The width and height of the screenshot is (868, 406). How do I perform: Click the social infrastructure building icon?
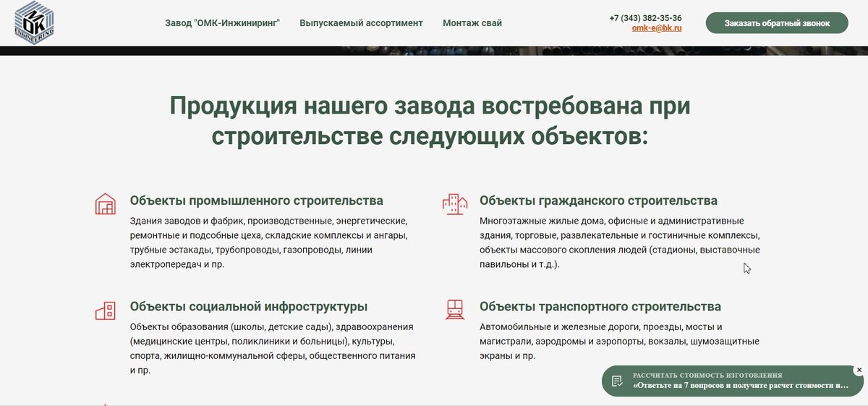click(x=106, y=310)
